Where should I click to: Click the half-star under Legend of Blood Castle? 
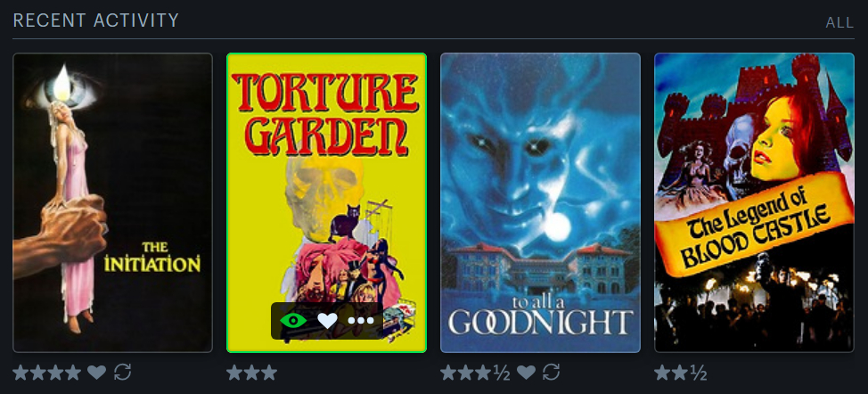coord(698,373)
